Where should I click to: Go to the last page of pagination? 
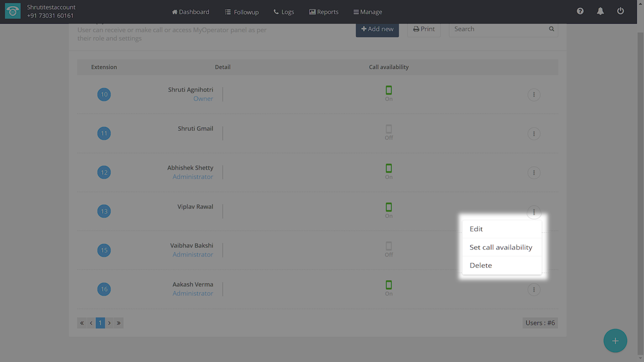click(119, 323)
